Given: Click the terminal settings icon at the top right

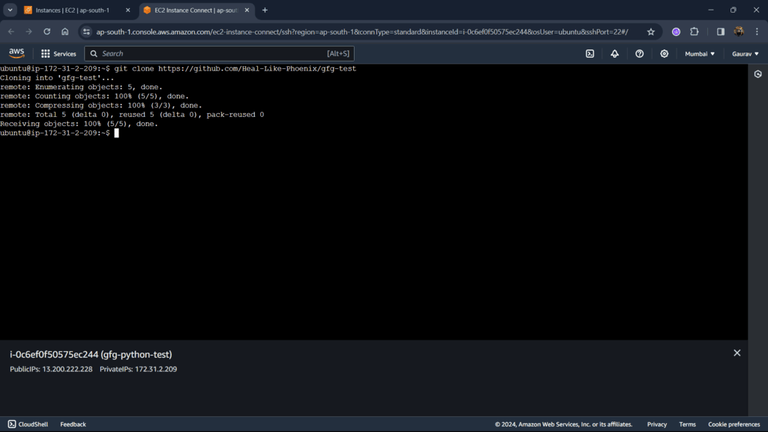Looking at the screenshot, I should tap(758, 74).
